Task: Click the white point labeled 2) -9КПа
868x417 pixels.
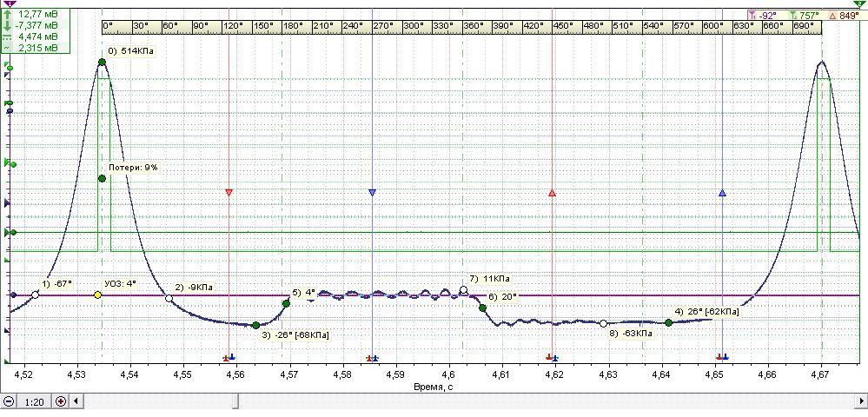Action: [x=169, y=299]
